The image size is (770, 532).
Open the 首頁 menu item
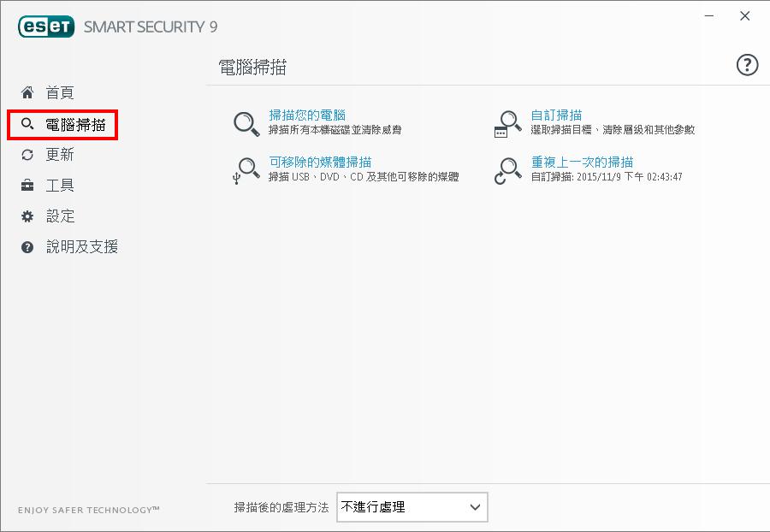[x=60, y=92]
